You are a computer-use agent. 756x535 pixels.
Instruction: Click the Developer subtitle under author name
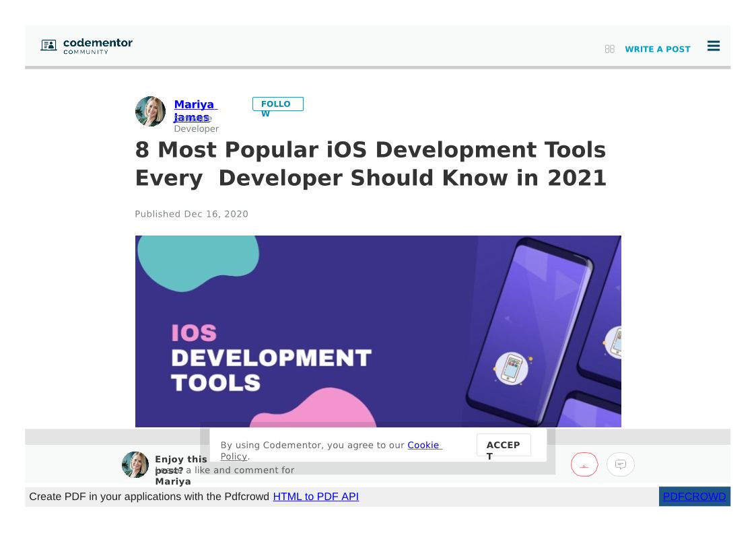tap(196, 129)
